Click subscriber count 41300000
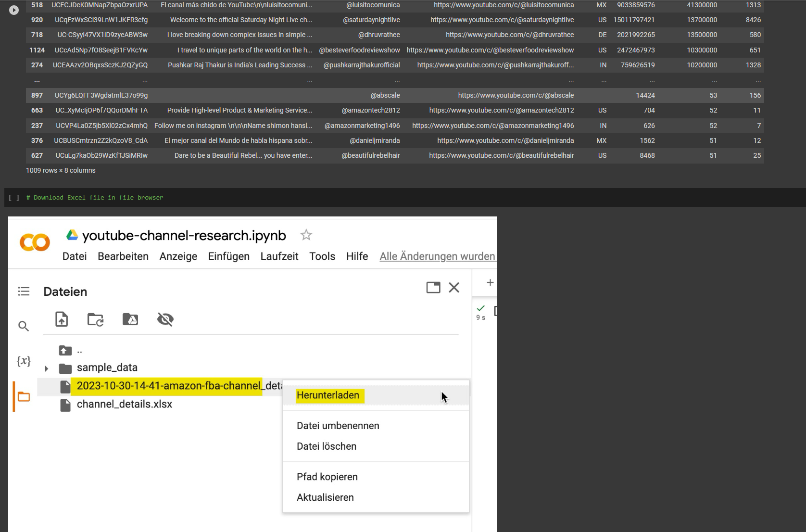Image resolution: width=806 pixels, height=532 pixels. pyautogui.click(x=702, y=5)
